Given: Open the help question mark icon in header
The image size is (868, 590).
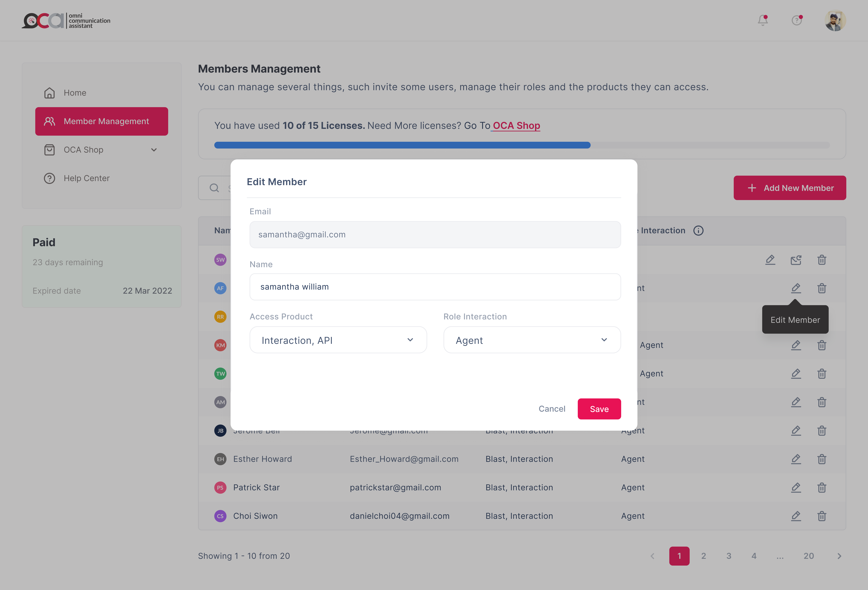Looking at the screenshot, I should coord(797,20).
